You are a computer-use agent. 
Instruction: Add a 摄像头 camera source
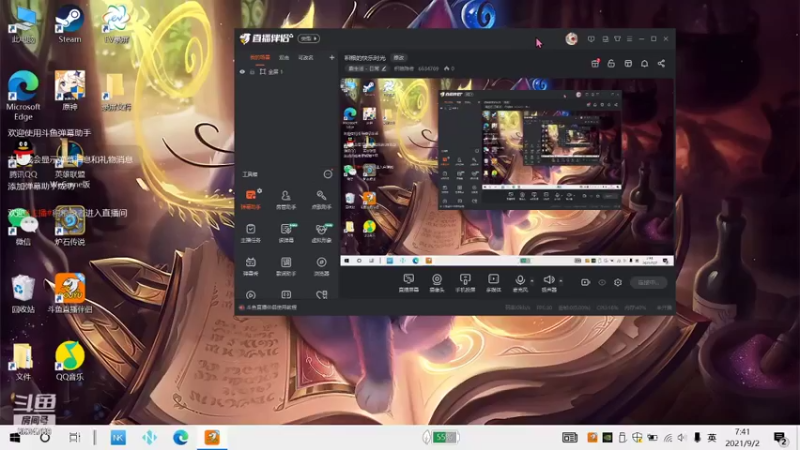point(437,283)
